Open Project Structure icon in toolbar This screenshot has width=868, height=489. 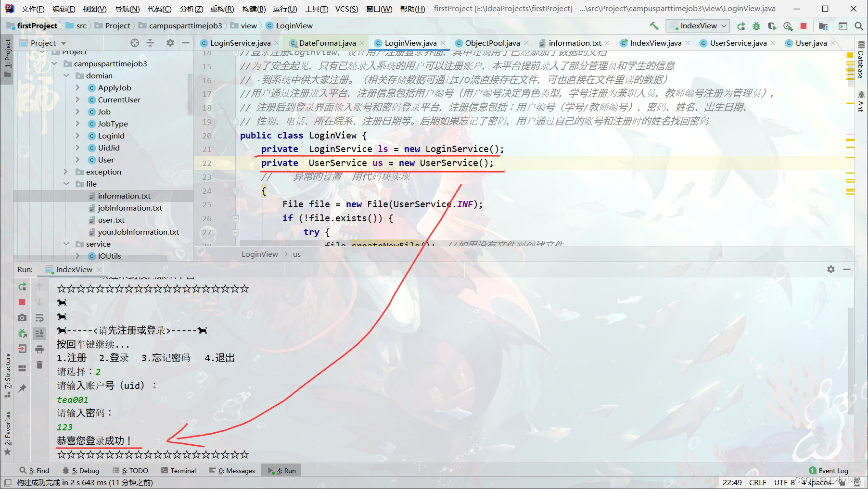coord(823,26)
